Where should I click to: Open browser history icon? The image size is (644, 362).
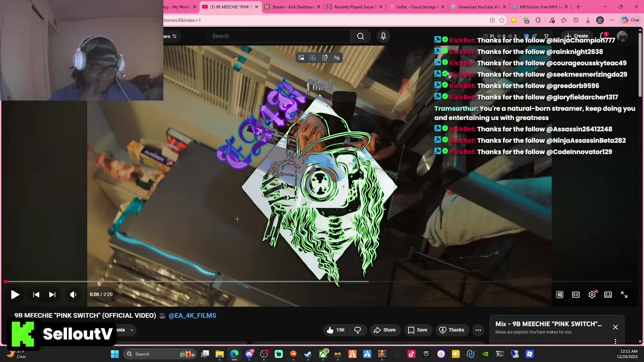tap(576, 20)
